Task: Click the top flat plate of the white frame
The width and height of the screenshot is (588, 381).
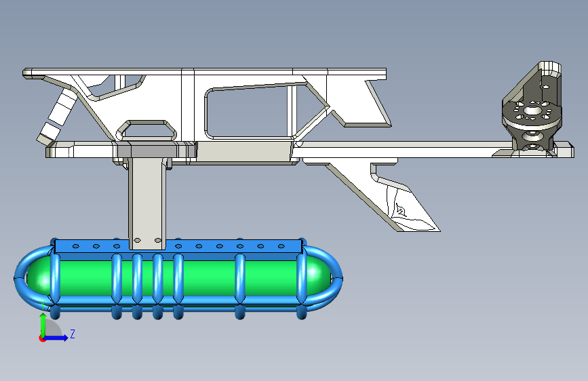Action: point(204,72)
